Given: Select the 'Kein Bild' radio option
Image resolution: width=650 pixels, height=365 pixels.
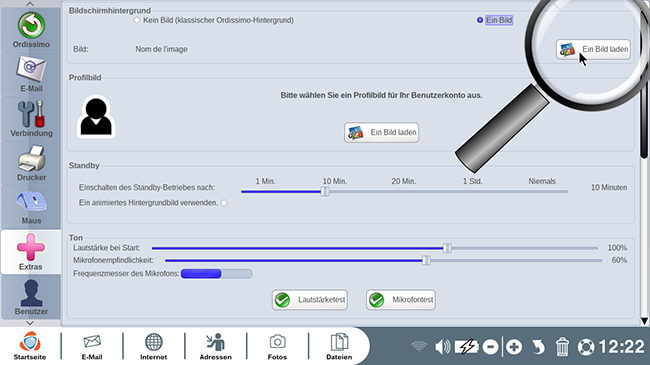Looking at the screenshot, I should point(137,20).
